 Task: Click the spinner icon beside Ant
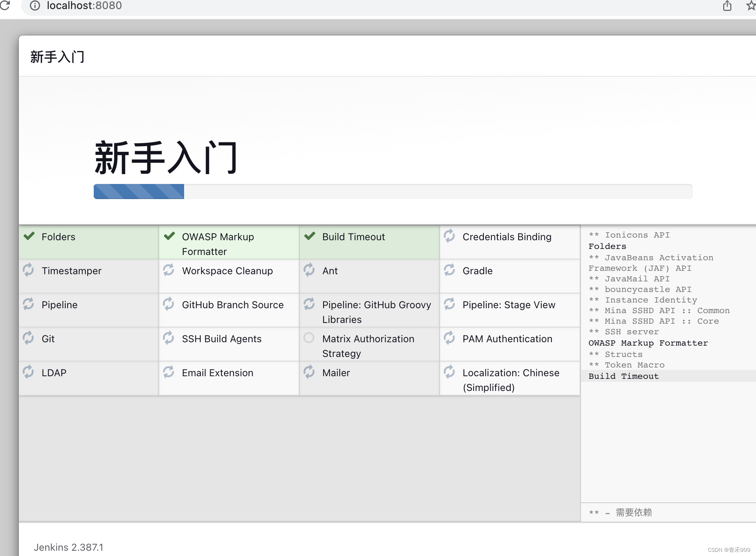309,270
